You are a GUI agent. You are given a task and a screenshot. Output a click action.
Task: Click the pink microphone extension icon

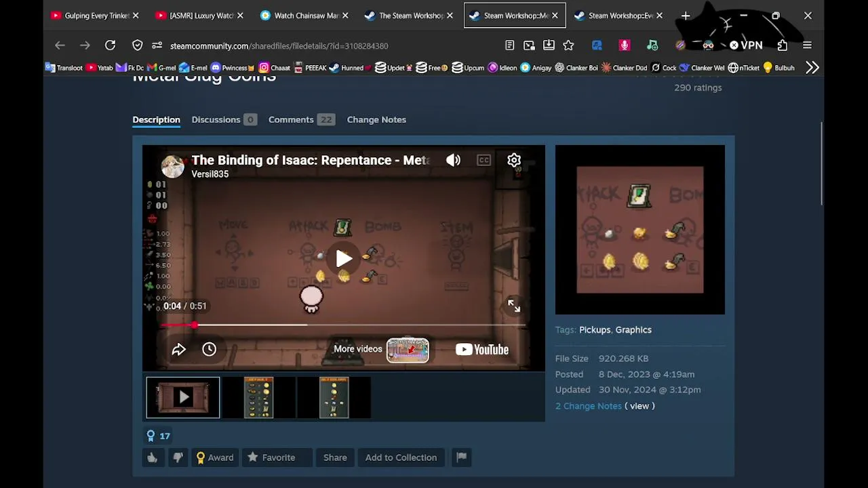pyautogui.click(x=625, y=45)
